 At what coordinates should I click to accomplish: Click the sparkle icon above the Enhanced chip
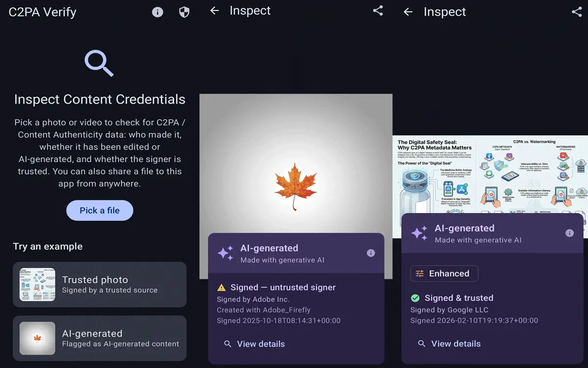(x=419, y=233)
